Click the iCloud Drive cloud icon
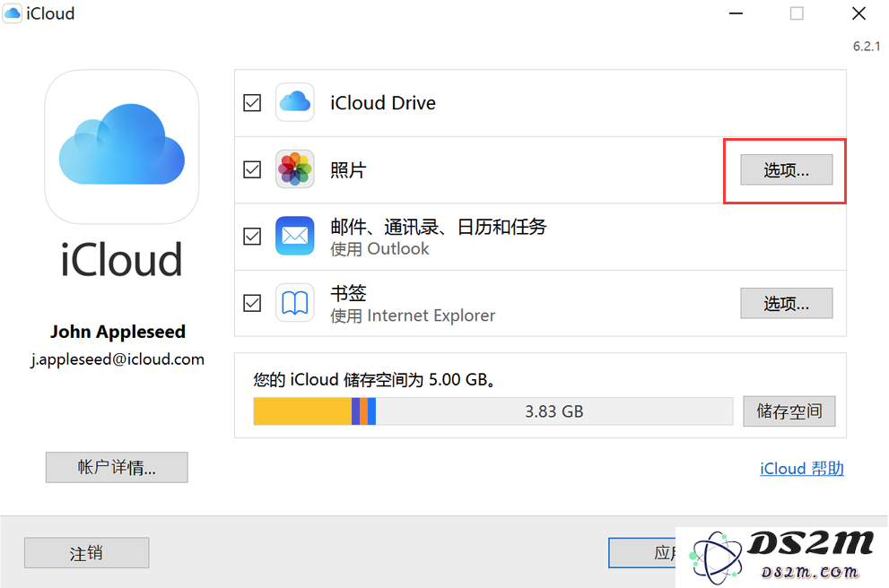The width and height of the screenshot is (889, 588). 295,102
